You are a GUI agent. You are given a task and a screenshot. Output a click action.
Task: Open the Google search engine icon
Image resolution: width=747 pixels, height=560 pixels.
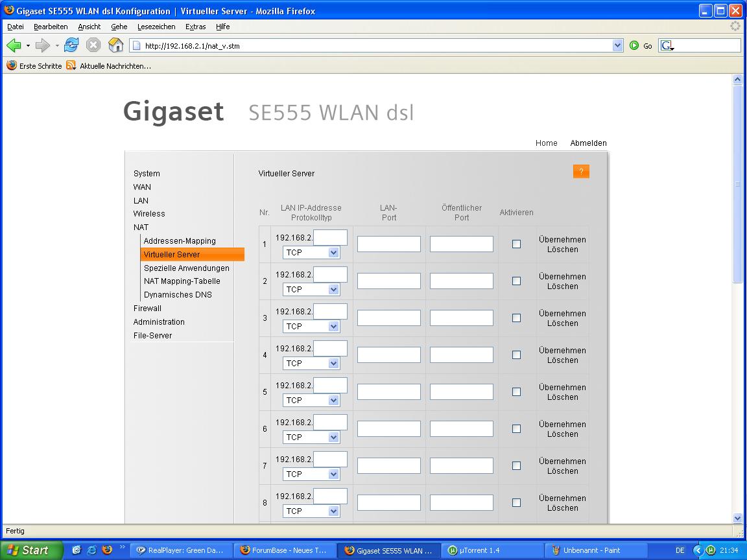click(666, 46)
